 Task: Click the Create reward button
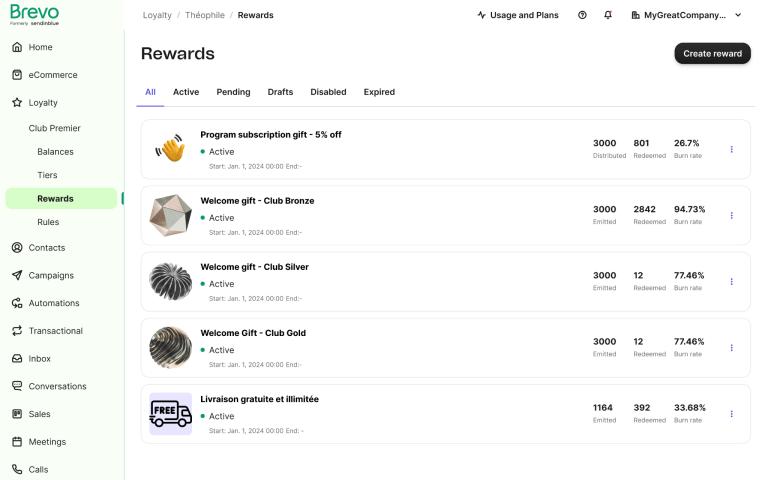point(713,53)
